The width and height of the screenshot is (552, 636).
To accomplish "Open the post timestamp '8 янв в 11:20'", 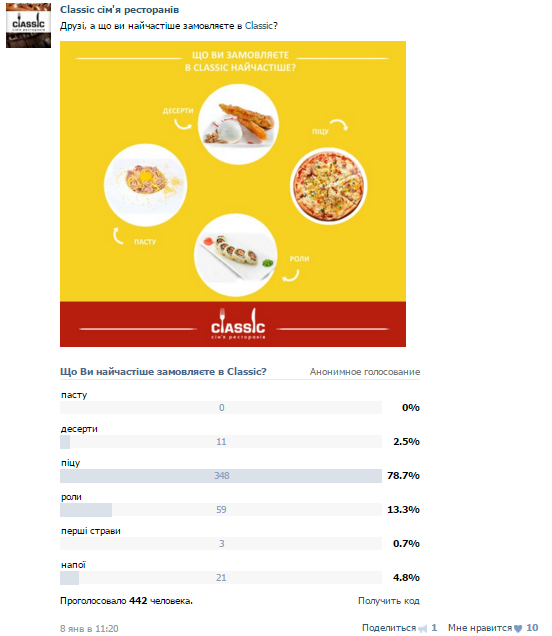I will (x=89, y=628).
